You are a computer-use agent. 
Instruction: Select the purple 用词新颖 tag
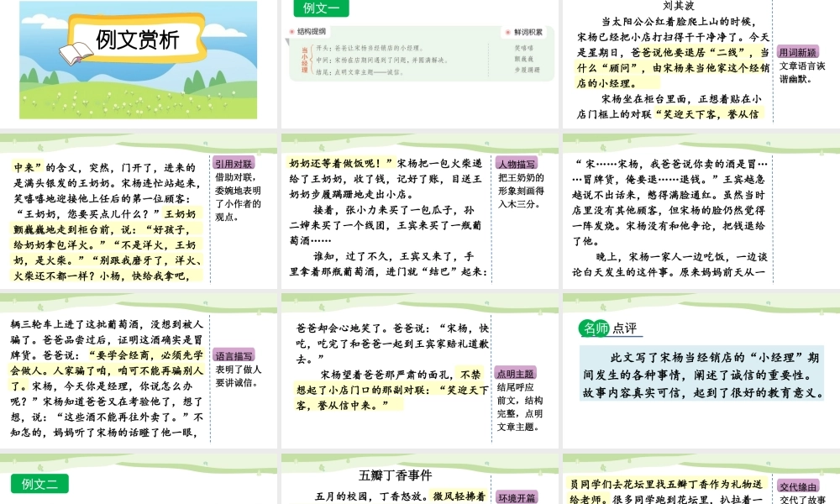[798, 52]
